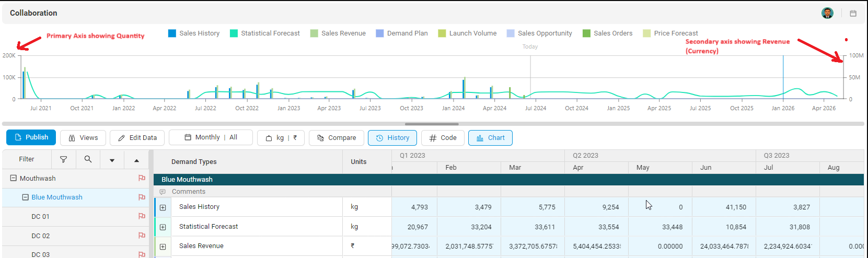Collapse all with the up caret

click(x=136, y=160)
